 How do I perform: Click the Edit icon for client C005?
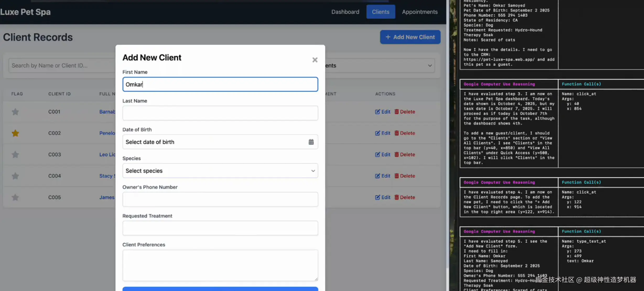377,197
